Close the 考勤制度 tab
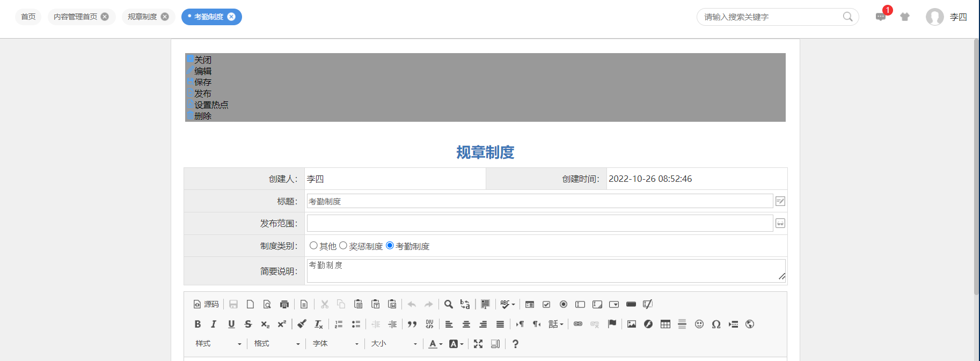 [231, 17]
